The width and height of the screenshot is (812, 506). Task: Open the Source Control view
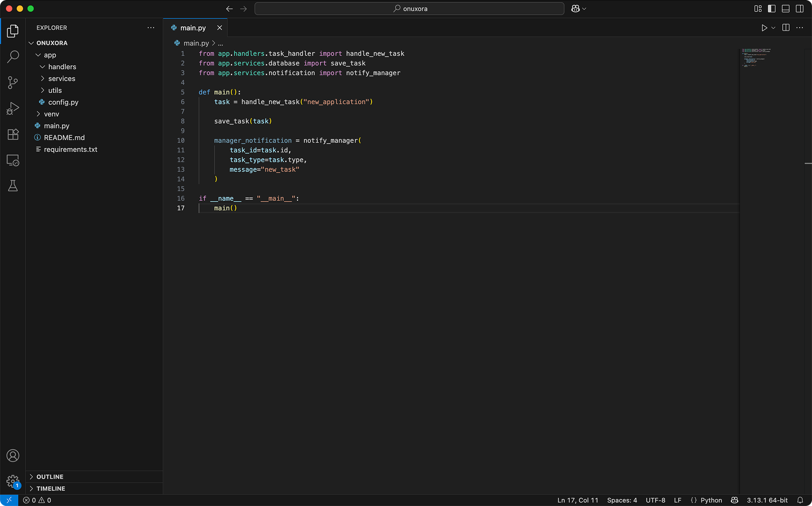[x=13, y=82]
